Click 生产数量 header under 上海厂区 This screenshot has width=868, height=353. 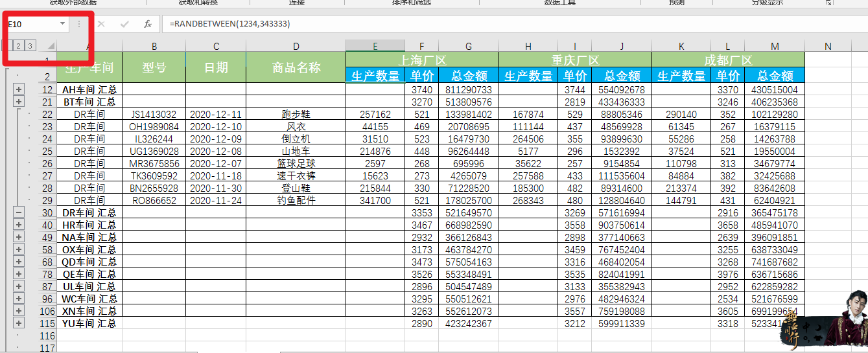pyautogui.click(x=375, y=76)
